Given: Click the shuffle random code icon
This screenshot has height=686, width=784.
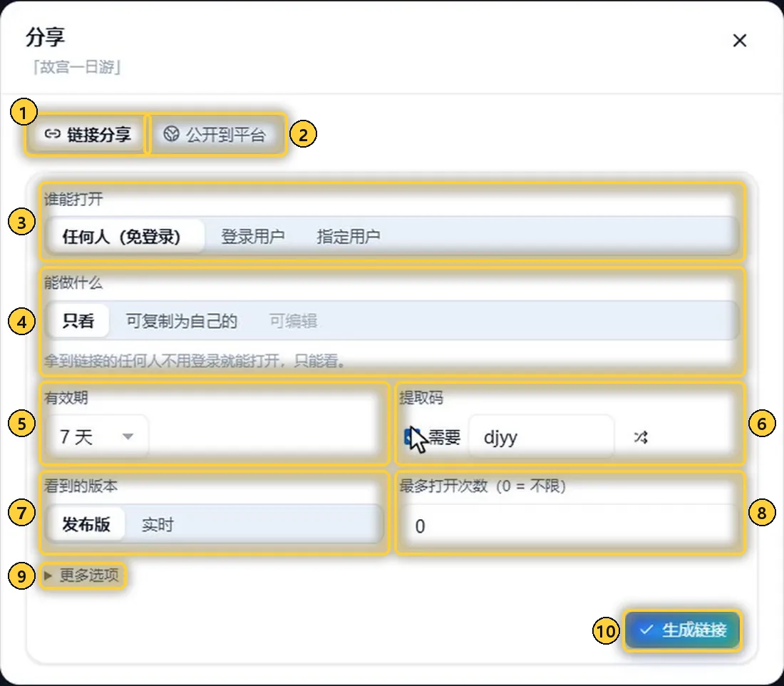Looking at the screenshot, I should click(641, 437).
